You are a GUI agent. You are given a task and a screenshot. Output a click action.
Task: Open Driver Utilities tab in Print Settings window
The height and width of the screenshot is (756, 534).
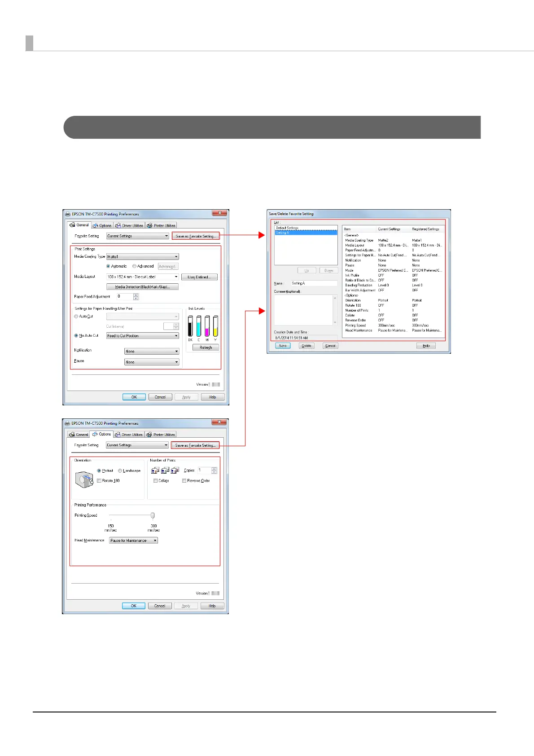pyautogui.click(x=129, y=225)
